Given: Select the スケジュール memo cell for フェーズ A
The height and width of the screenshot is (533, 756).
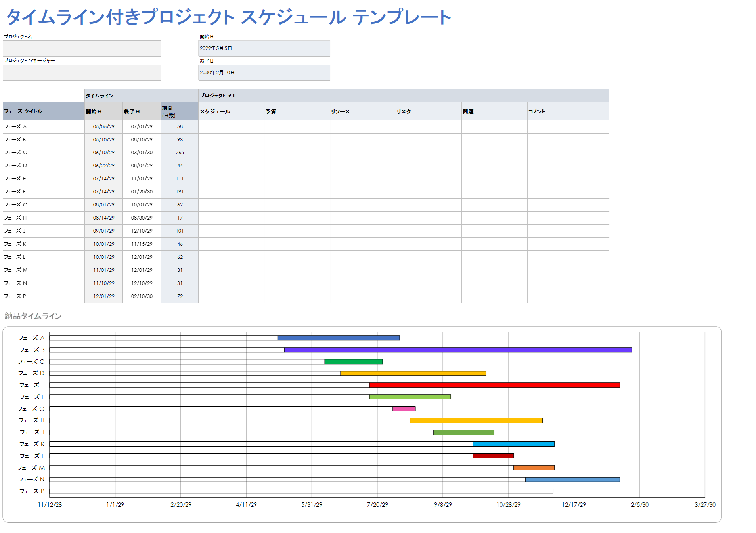Looking at the screenshot, I should (232, 127).
